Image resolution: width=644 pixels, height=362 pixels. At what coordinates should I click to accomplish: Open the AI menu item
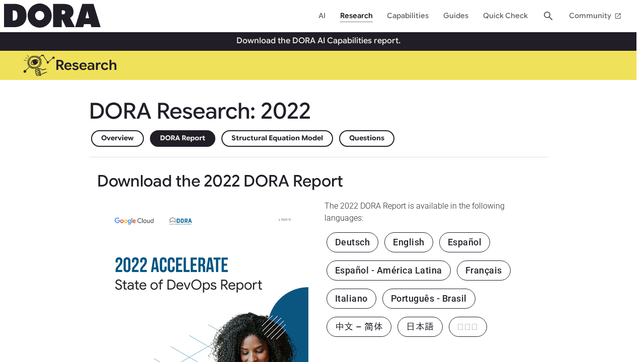click(x=322, y=15)
